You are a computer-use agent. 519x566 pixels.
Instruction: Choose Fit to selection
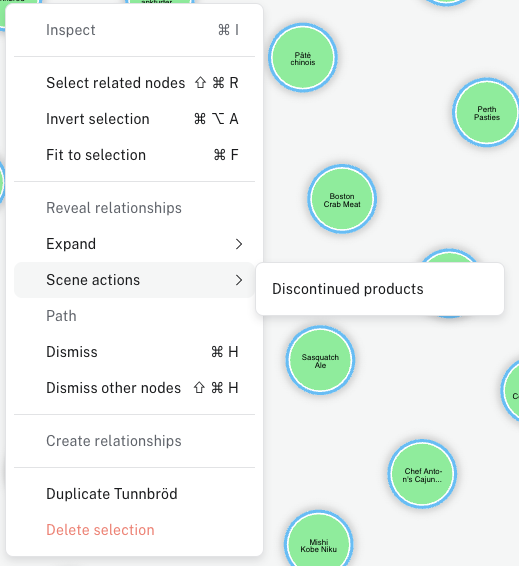point(134,155)
